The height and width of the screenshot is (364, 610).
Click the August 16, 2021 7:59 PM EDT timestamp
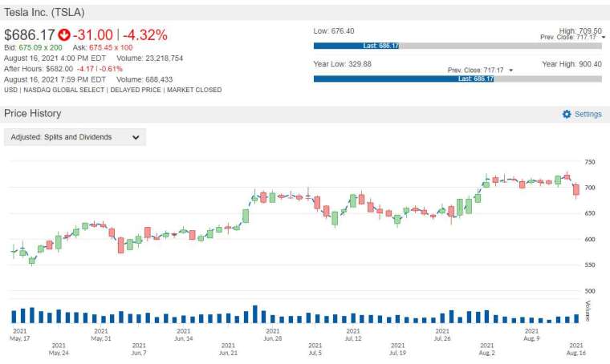(55, 79)
